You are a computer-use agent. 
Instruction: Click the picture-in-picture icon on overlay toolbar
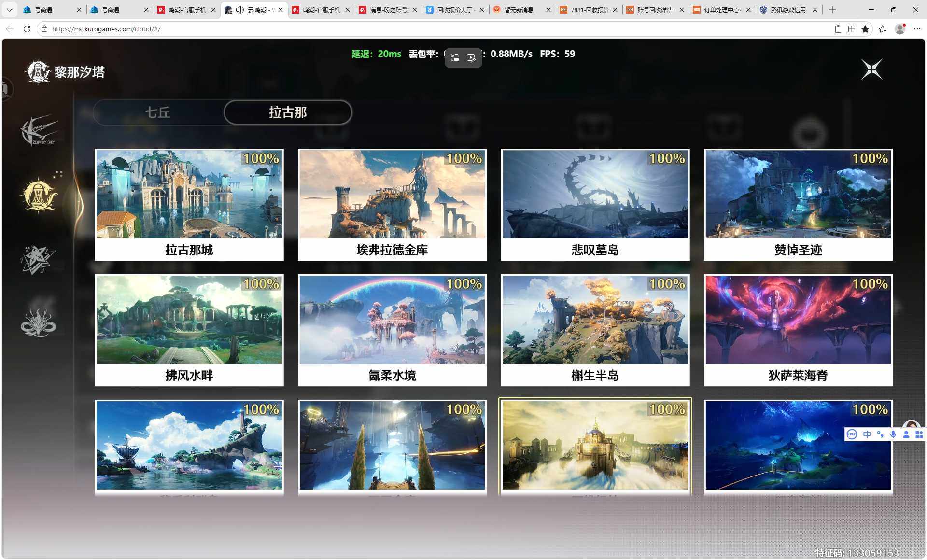(455, 58)
